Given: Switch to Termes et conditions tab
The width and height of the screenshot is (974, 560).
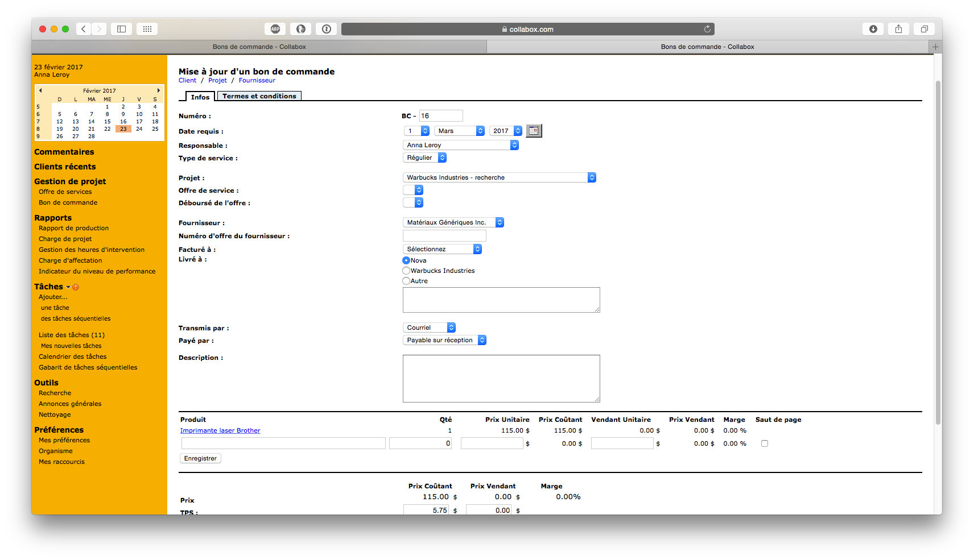Looking at the screenshot, I should pos(259,96).
